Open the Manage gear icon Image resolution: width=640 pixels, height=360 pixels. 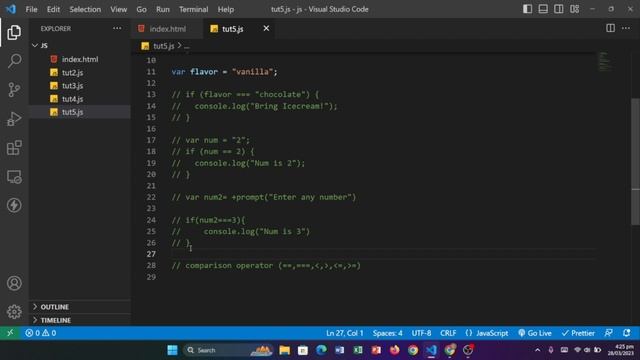(x=14, y=311)
